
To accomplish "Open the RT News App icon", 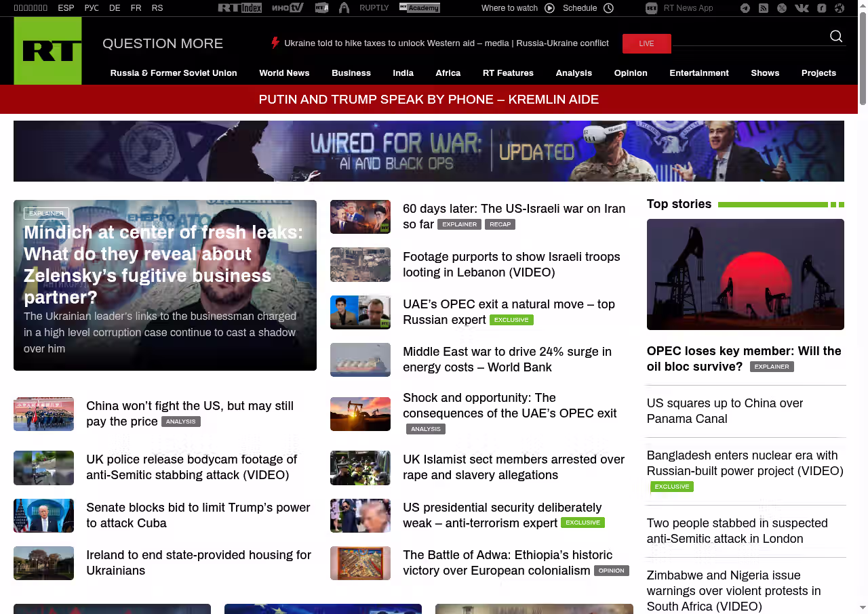I will 652,8.
